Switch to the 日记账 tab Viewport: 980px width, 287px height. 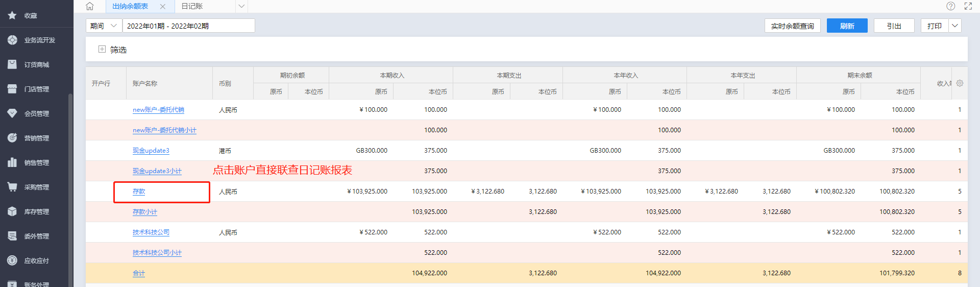click(192, 6)
